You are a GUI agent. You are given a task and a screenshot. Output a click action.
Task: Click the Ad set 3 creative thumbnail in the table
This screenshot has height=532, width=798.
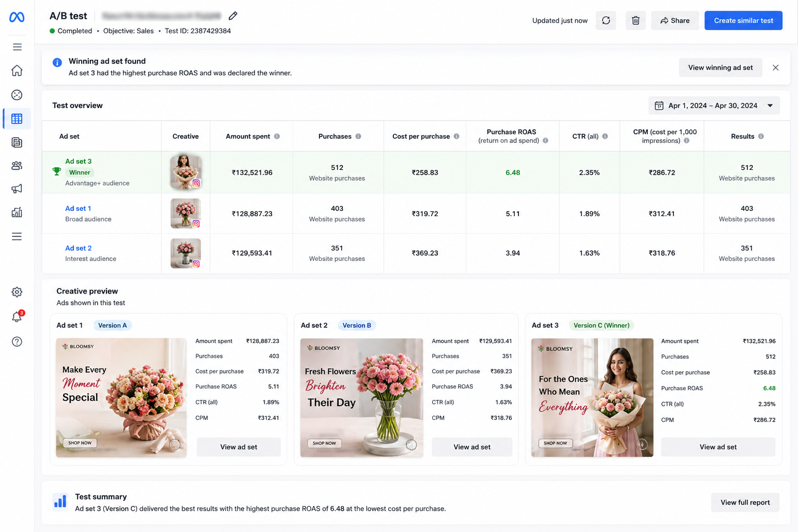pyautogui.click(x=185, y=172)
